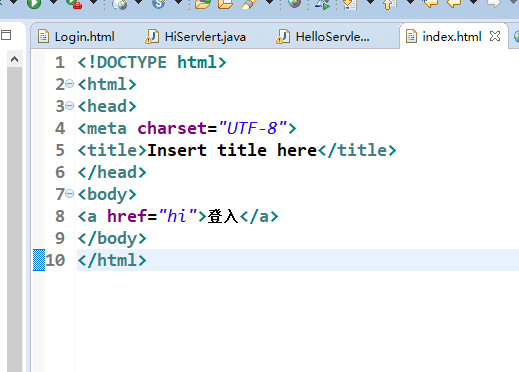Open dropdown arrow beside the highlighter pen icon

pyautogui.click(x=270, y=3)
